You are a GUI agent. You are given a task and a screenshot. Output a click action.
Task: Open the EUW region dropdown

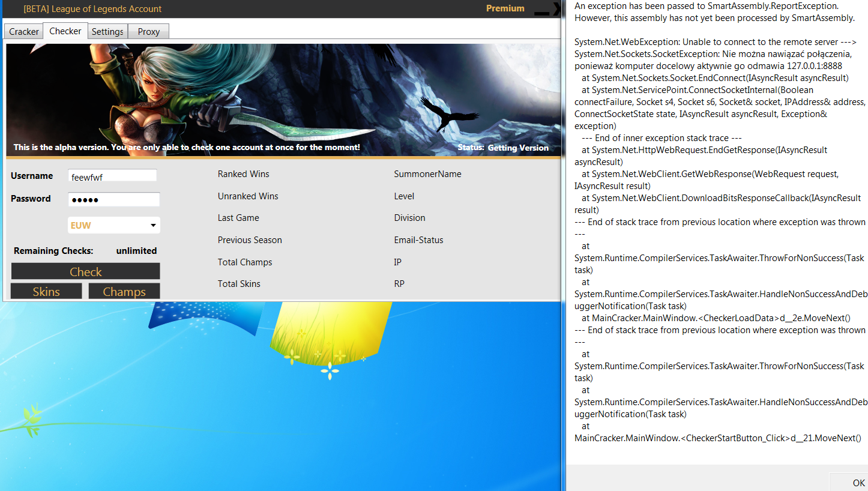tap(113, 225)
